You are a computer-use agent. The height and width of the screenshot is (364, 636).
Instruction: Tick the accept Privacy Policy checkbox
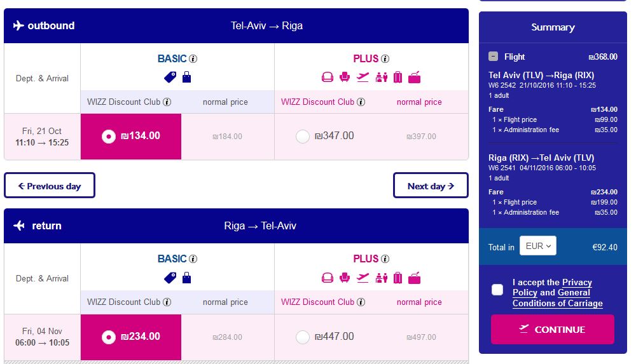[497, 290]
